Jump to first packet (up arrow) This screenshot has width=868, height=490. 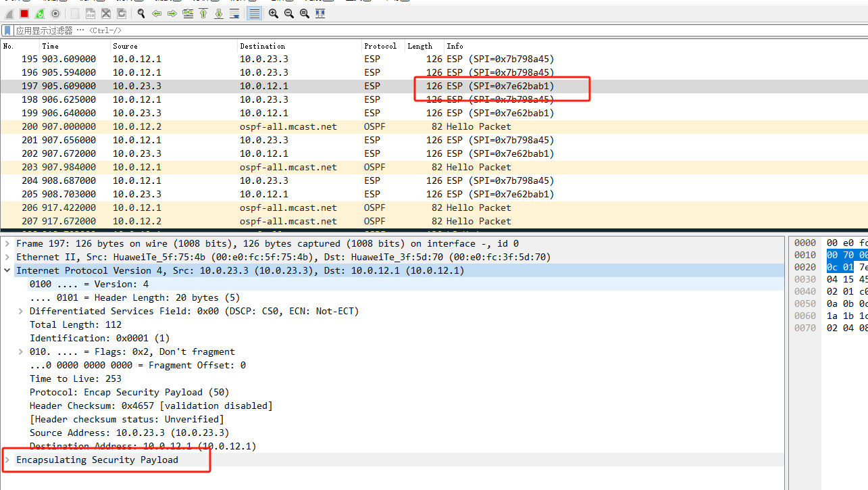pyautogui.click(x=203, y=14)
